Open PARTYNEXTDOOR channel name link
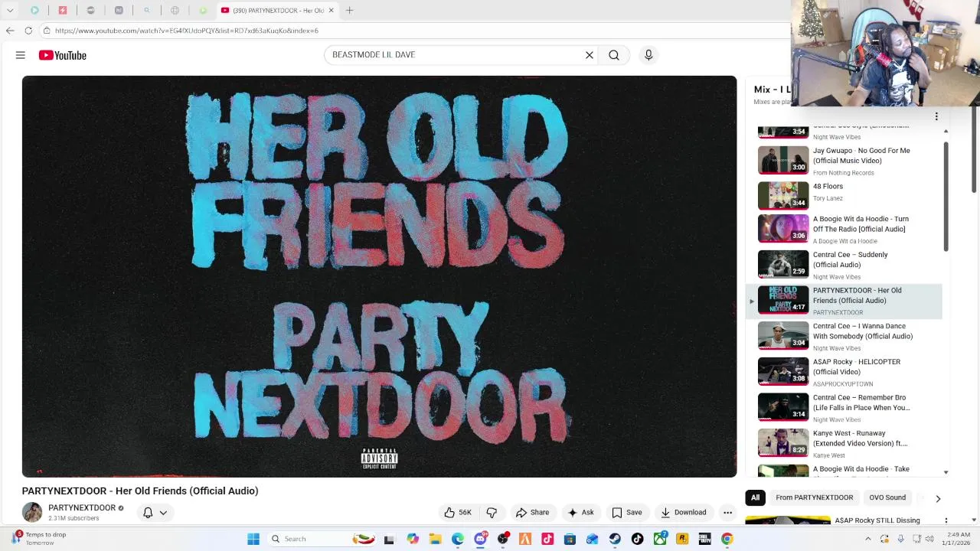Image resolution: width=980 pixels, height=551 pixels. pos(82,507)
